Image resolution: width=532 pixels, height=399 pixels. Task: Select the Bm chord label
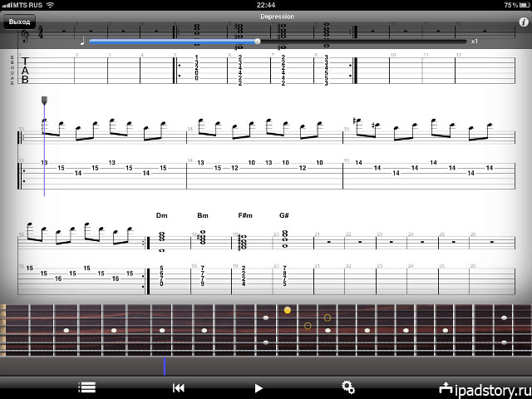pos(202,215)
